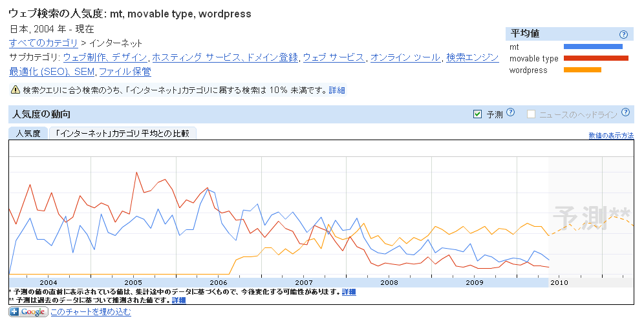Viewport: 644px width, 323px height.
Task: Open help icon beside 平均値 header
Action: 623,34
